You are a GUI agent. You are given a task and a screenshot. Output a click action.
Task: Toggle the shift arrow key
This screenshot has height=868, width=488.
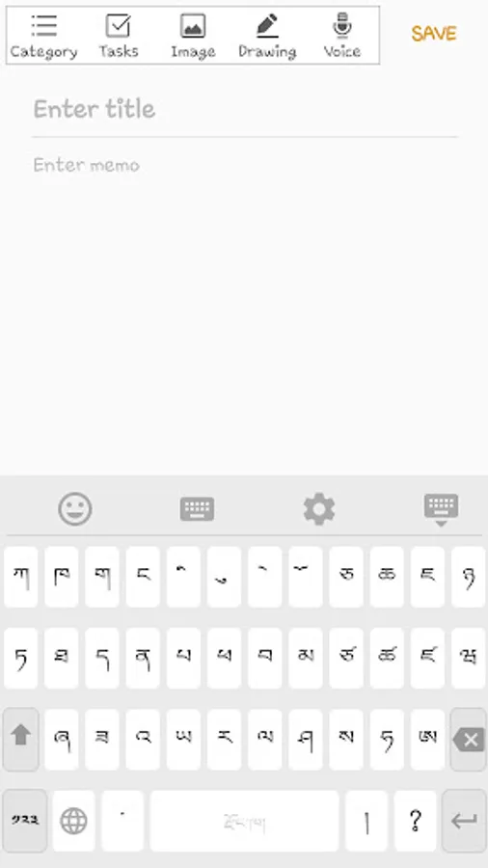[x=21, y=739]
